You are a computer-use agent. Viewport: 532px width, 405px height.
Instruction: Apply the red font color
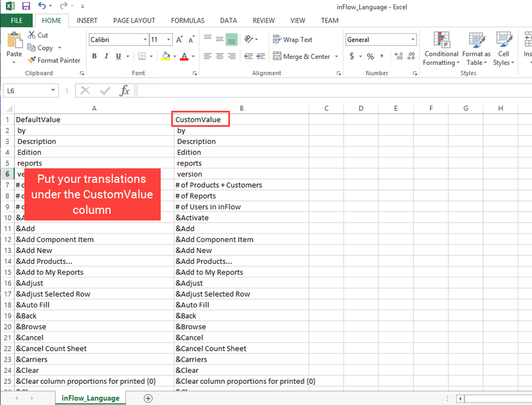[184, 56]
